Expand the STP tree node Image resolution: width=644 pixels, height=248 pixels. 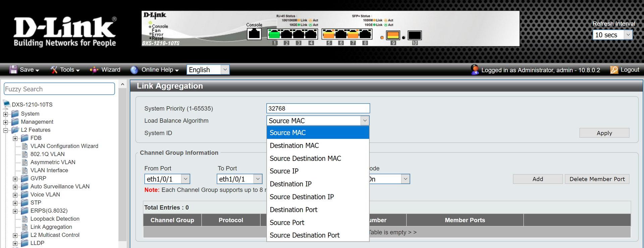click(x=15, y=203)
